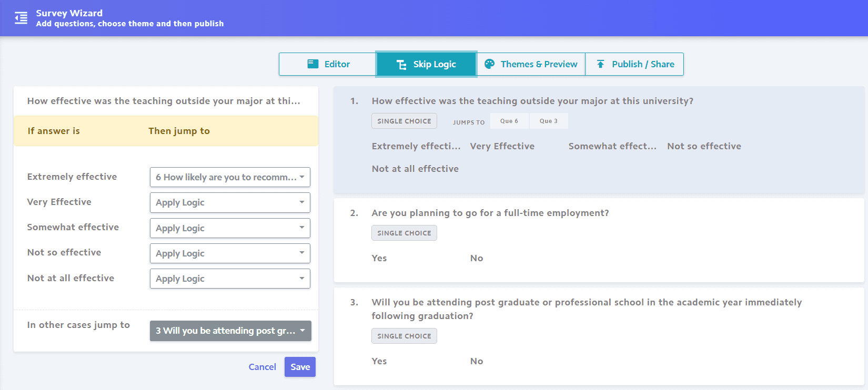This screenshot has width=868, height=390.
Task: Cancel the skip logic changes
Action: 262,367
